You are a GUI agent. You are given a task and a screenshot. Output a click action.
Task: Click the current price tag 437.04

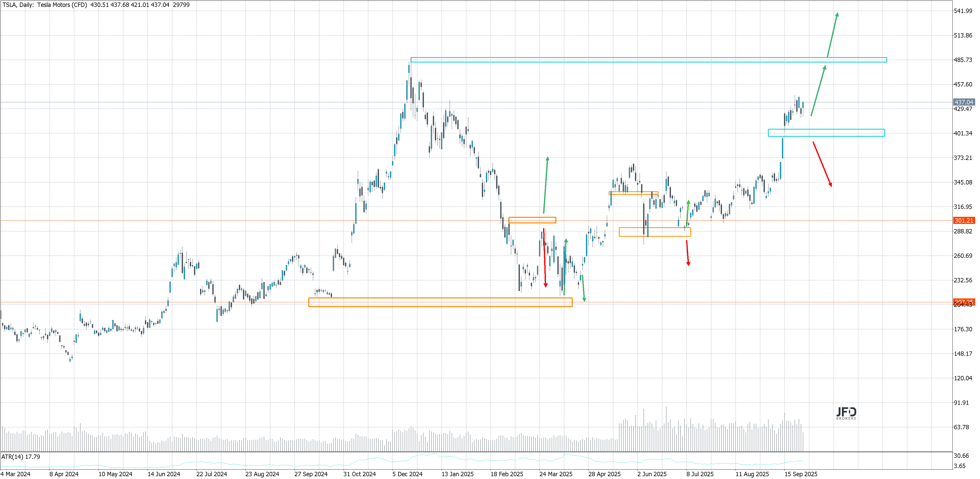964,102
